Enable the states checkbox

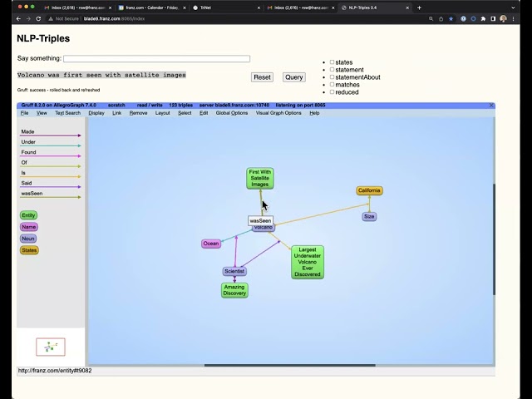tap(332, 62)
